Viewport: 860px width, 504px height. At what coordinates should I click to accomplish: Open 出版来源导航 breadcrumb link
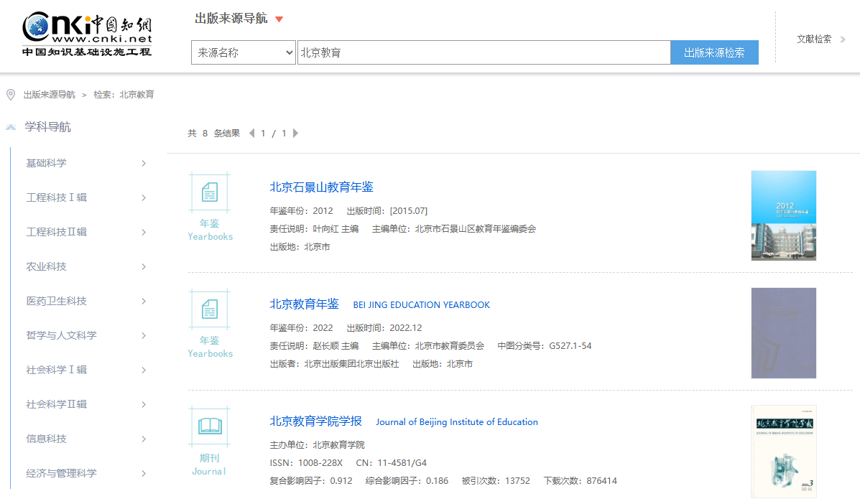(50, 95)
